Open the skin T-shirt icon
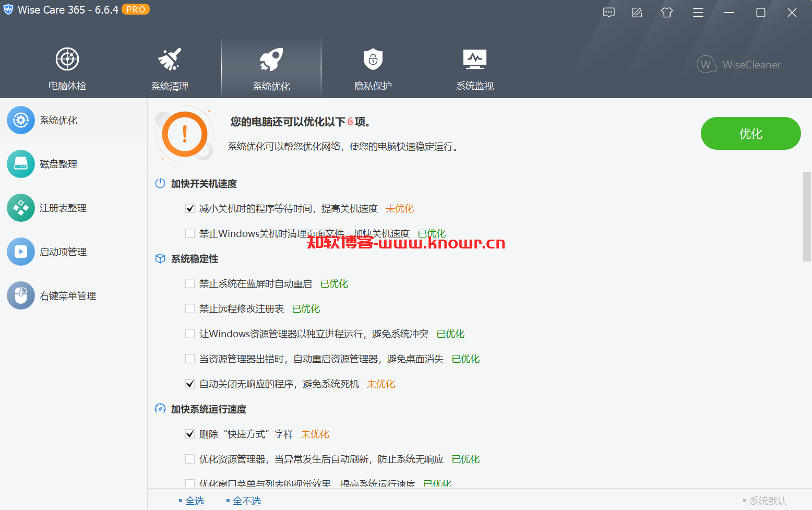 pyautogui.click(x=667, y=13)
